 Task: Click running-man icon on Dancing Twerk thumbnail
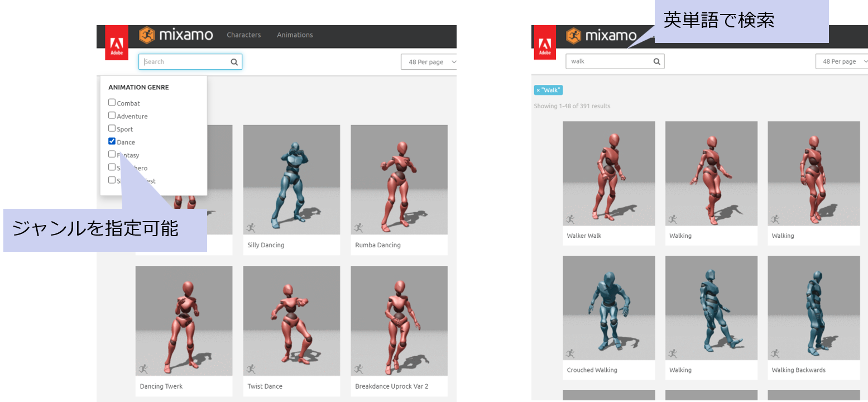143,368
